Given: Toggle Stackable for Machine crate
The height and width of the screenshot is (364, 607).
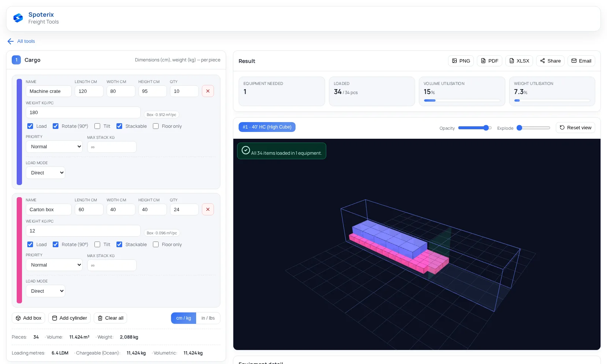Looking at the screenshot, I should point(120,126).
